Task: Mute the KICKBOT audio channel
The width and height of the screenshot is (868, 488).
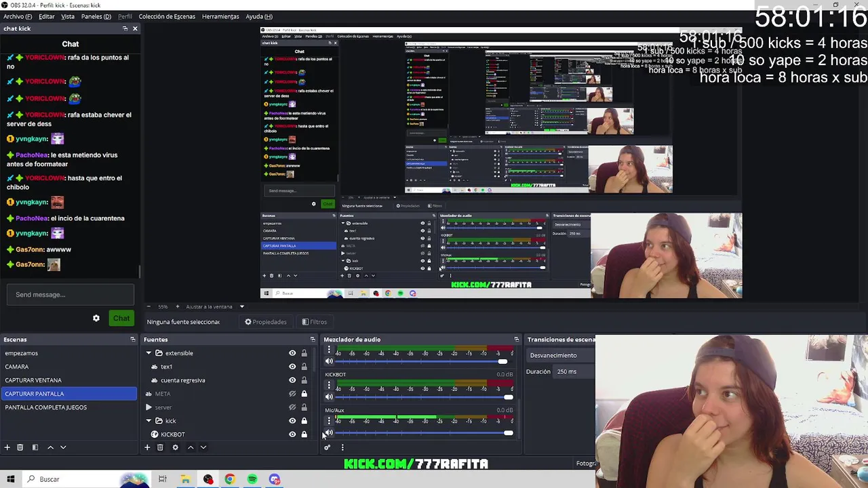Action: pyautogui.click(x=329, y=397)
